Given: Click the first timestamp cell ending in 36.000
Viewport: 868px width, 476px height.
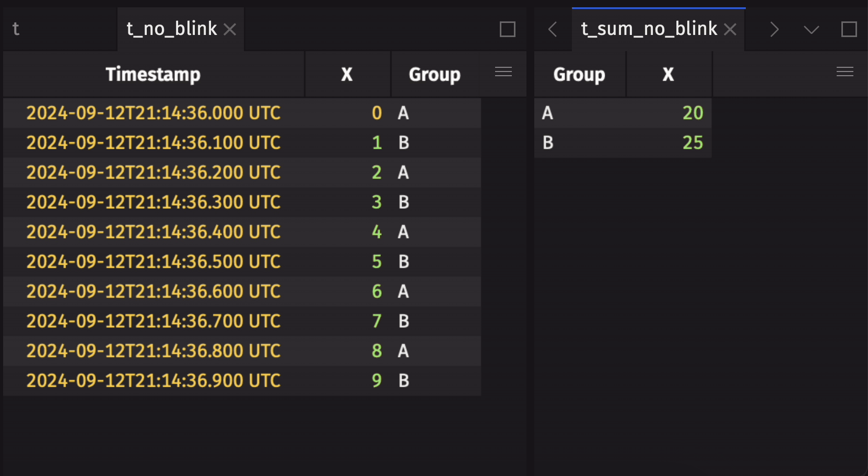Looking at the screenshot, I should pyautogui.click(x=154, y=113).
